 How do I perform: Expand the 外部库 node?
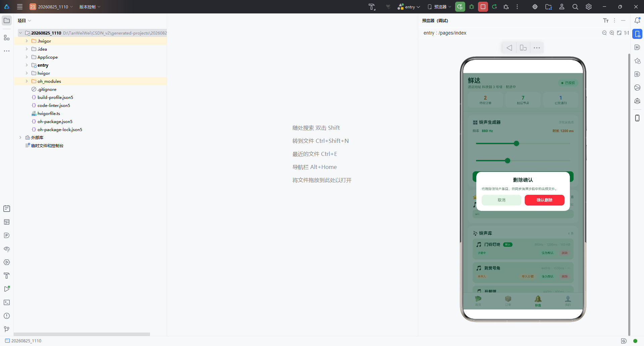(20, 137)
